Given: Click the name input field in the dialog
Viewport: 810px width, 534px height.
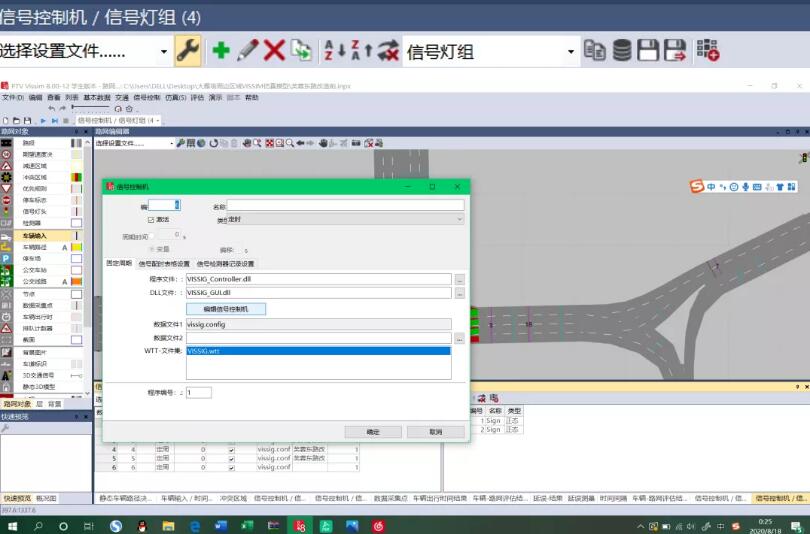Looking at the screenshot, I should click(345, 206).
